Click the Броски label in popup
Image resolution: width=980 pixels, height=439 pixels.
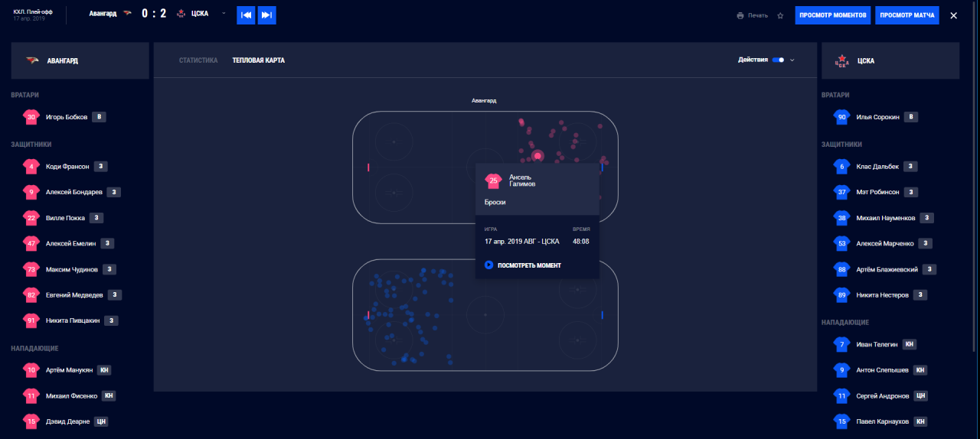495,203
